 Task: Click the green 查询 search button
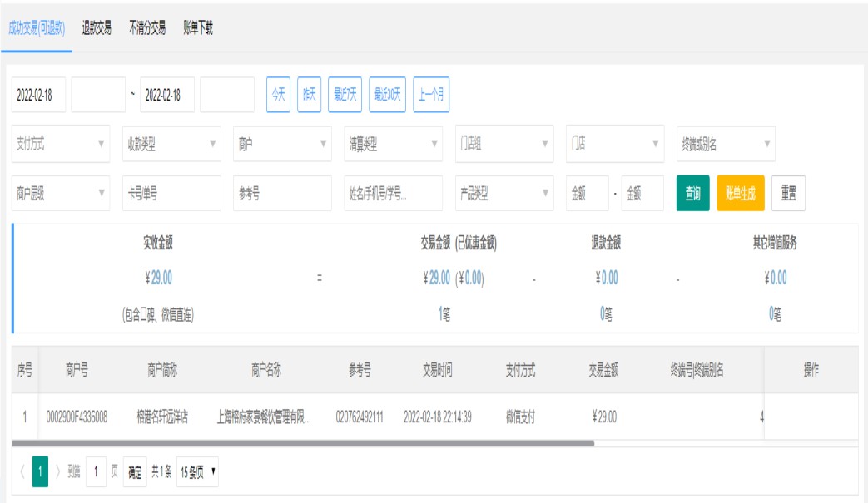coord(692,193)
